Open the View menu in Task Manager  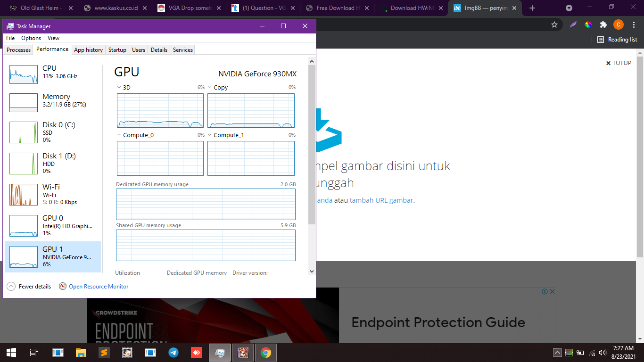coord(53,38)
